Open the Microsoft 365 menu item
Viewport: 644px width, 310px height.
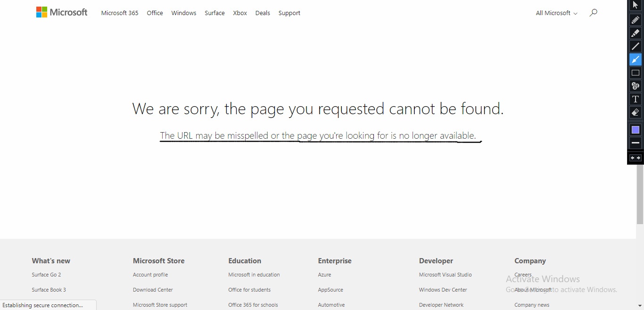click(x=120, y=13)
